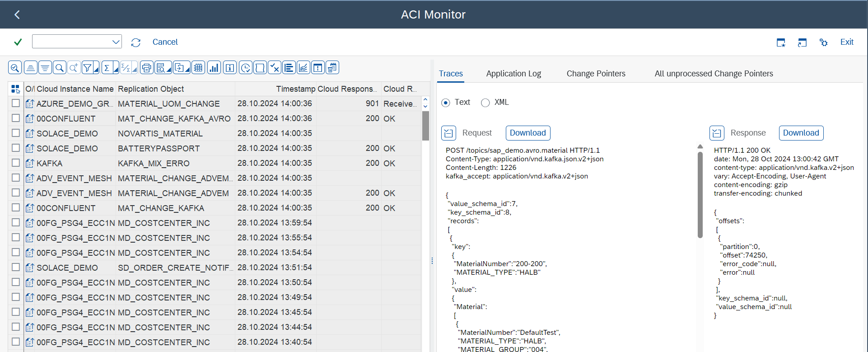This screenshot has height=352, width=868.
Task: Open the empty combo box beside the checkmark
Action: pos(77,42)
